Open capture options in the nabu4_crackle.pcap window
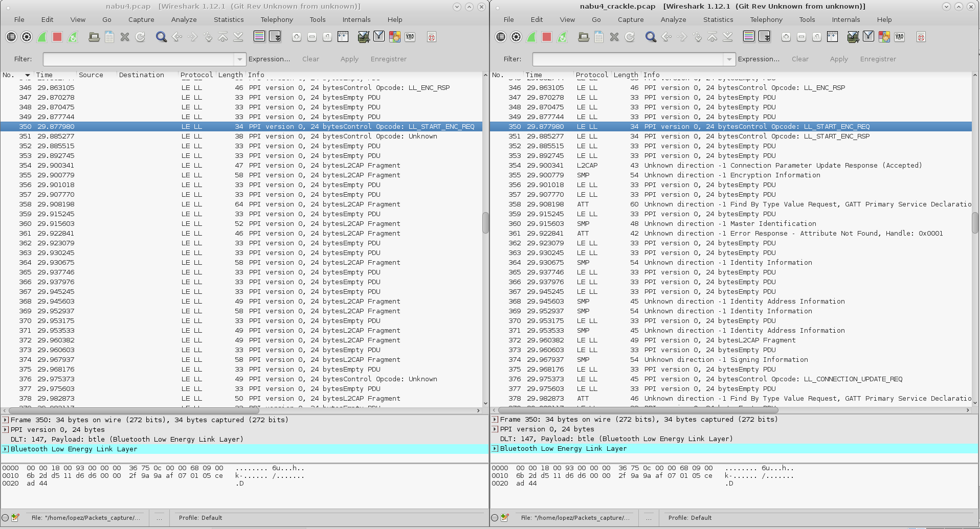980x529 pixels. pos(516,37)
